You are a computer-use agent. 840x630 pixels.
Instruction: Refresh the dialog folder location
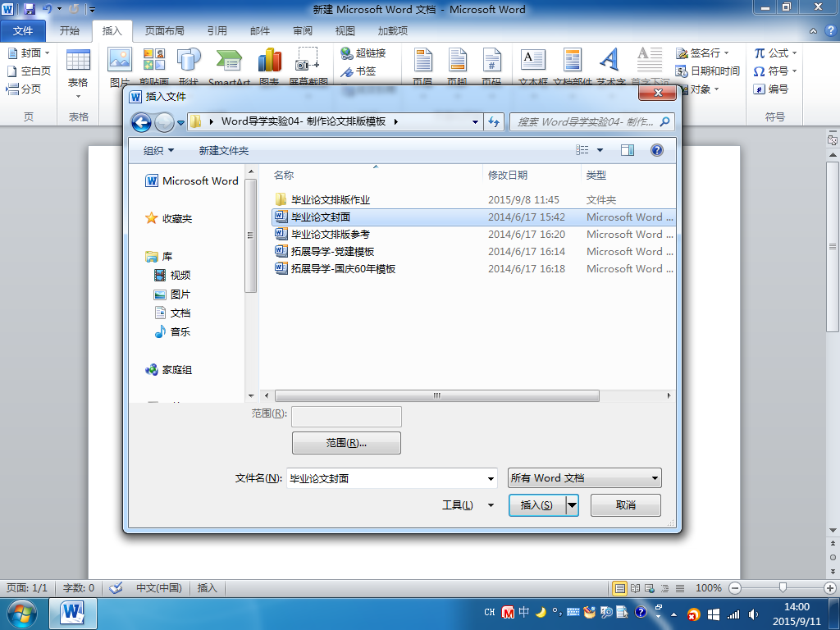pyautogui.click(x=493, y=121)
